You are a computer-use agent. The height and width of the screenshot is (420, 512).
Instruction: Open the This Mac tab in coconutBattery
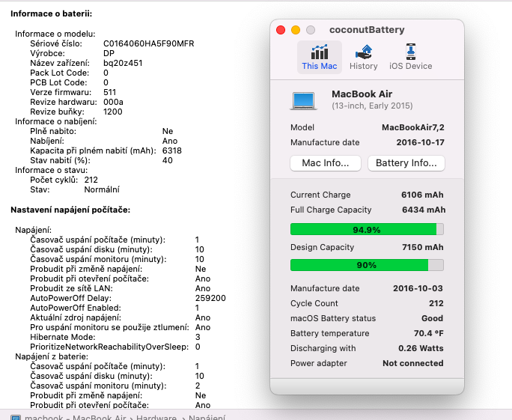pos(320,58)
